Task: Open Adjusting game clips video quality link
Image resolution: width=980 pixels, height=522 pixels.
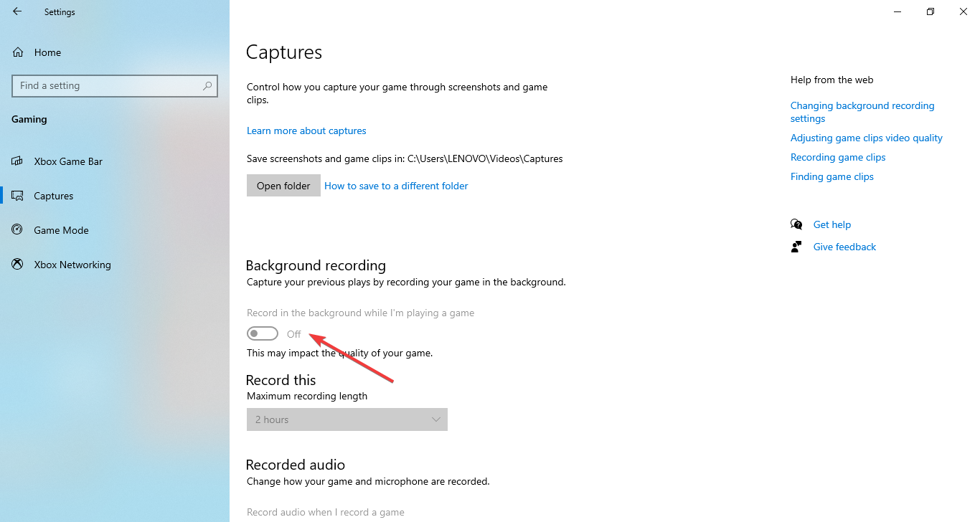Action: point(866,138)
